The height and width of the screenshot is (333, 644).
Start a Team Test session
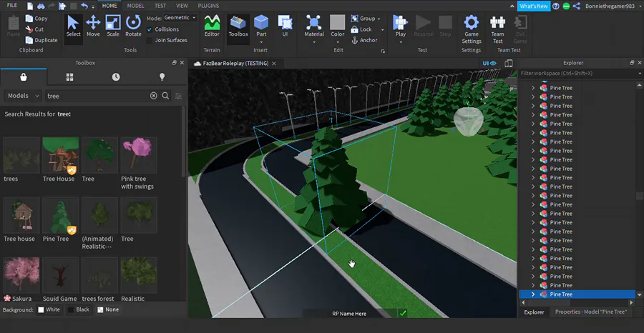tap(497, 29)
